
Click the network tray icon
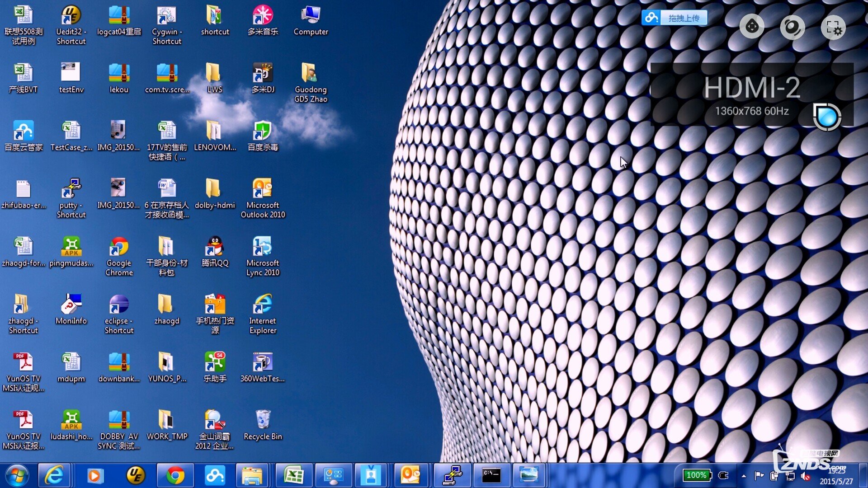[790, 476]
